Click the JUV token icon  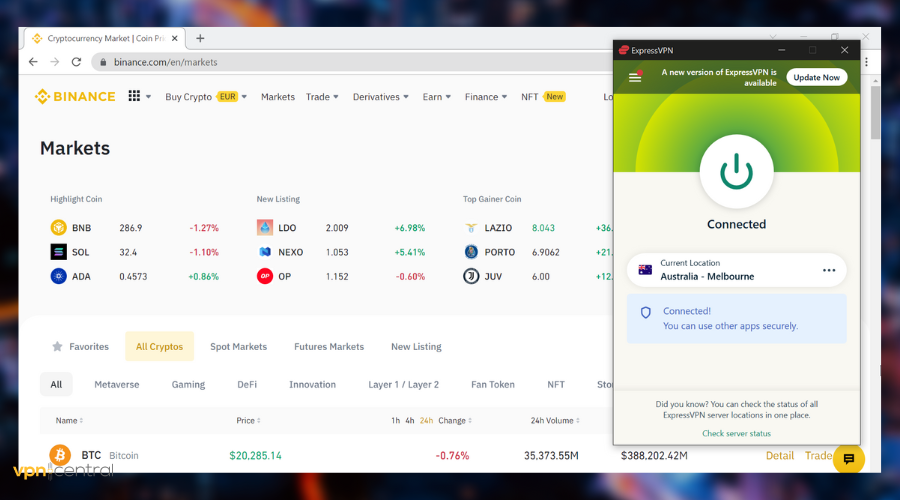471,276
